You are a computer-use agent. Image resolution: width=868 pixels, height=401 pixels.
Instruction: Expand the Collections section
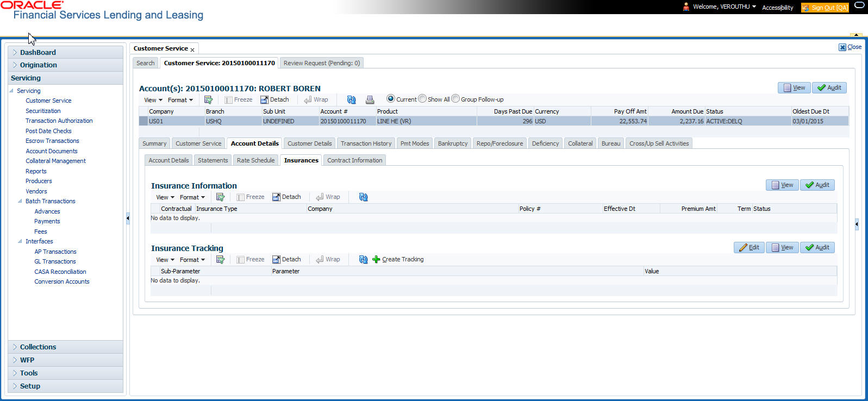click(65, 347)
